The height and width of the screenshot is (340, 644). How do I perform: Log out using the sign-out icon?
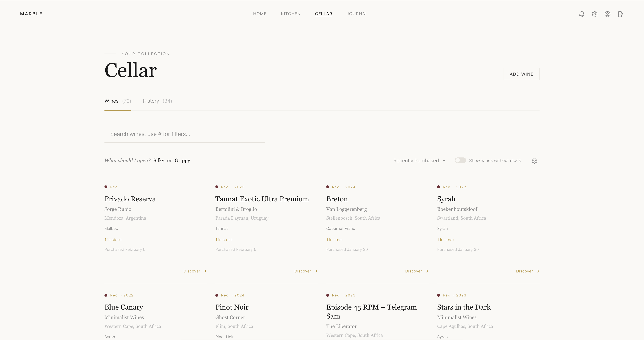621,14
